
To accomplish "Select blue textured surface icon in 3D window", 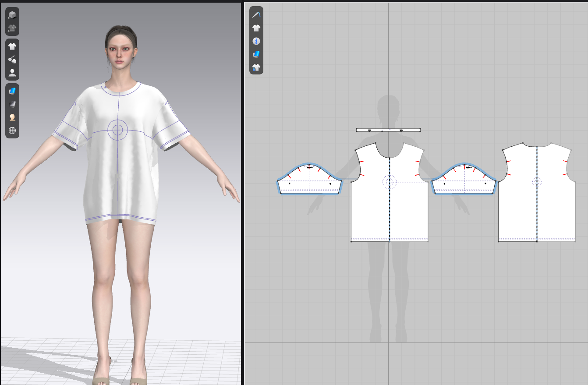I will [12, 91].
